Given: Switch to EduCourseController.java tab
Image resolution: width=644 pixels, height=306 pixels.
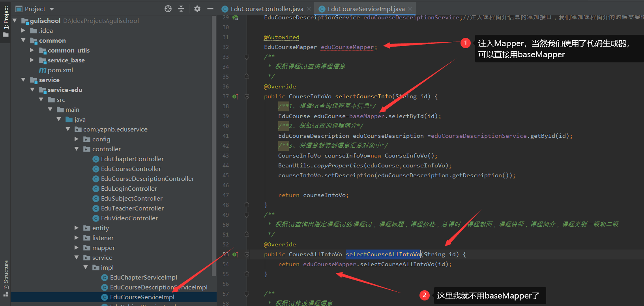Looking at the screenshot, I should 267,9.
